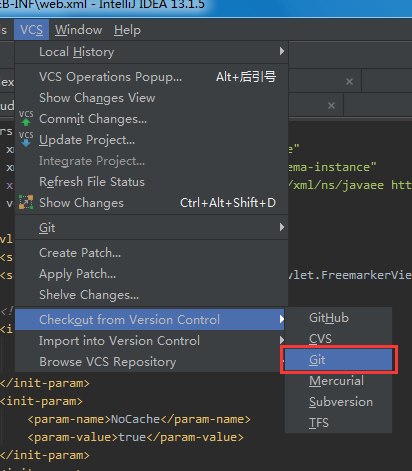This screenshot has width=412, height=471.
Task: Select Git in checkout submenu
Action: pyautogui.click(x=338, y=360)
